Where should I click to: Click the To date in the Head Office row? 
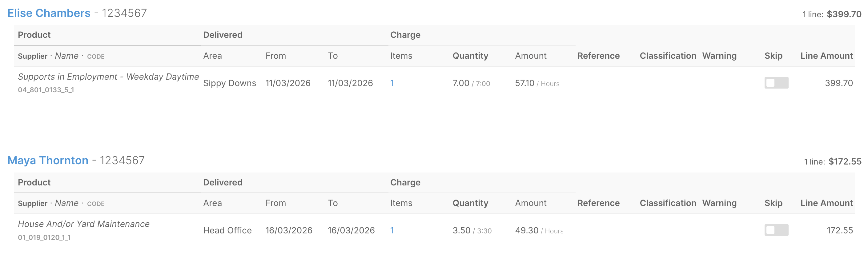[351, 230]
